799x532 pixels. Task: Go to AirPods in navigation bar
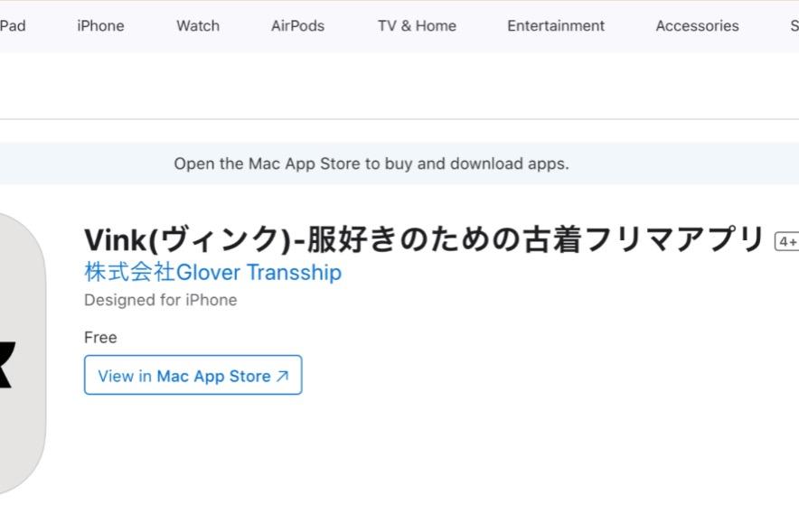tap(297, 26)
